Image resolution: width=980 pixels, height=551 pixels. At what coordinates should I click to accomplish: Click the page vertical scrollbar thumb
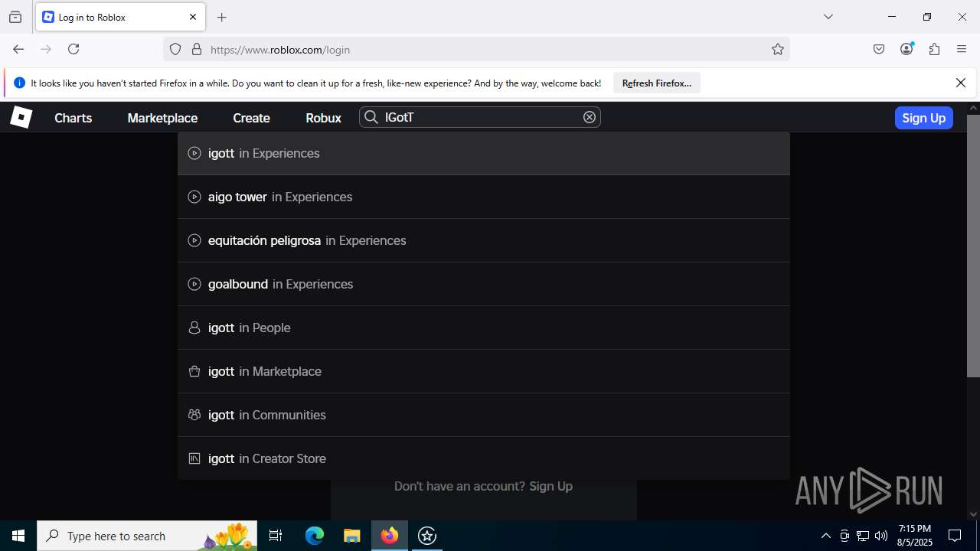(x=973, y=245)
